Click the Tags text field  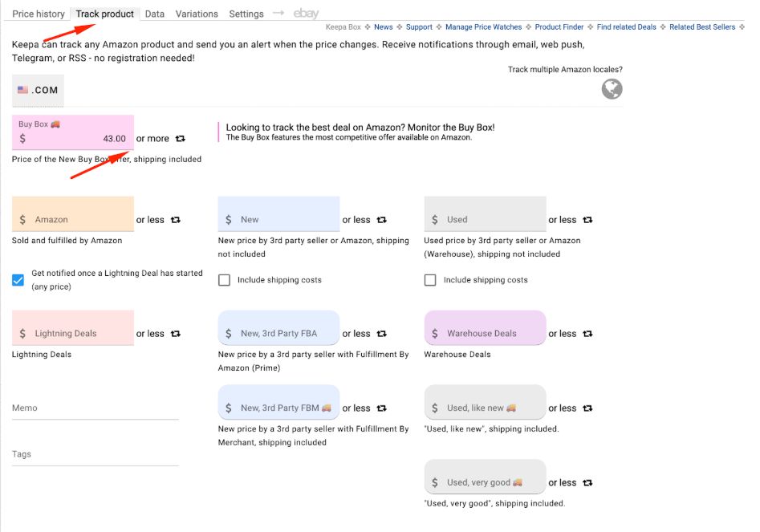pyautogui.click(x=96, y=455)
